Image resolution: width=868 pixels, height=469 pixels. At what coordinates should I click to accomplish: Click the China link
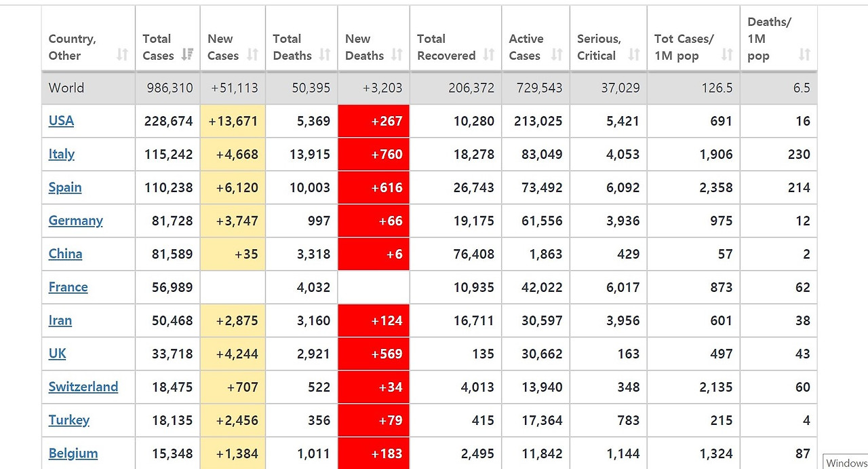point(65,254)
